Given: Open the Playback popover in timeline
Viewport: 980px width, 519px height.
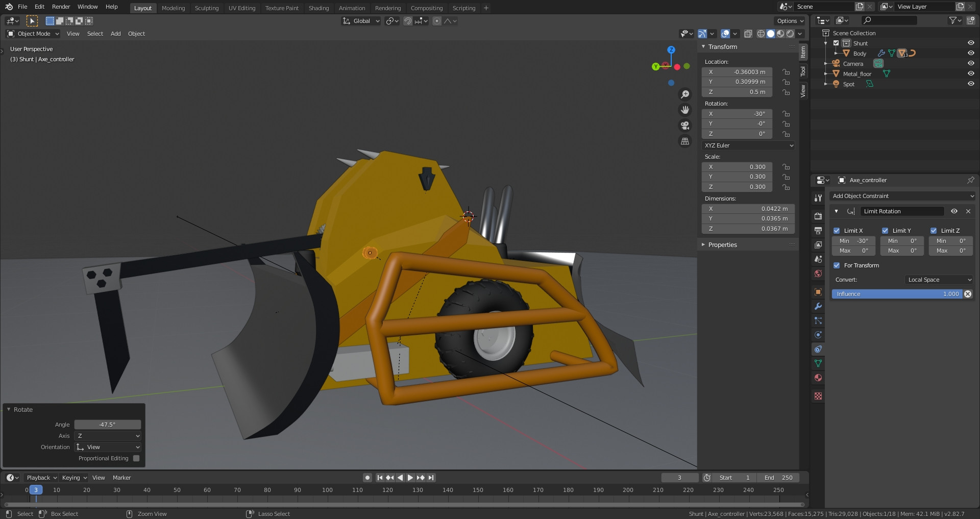Looking at the screenshot, I should tap(41, 478).
